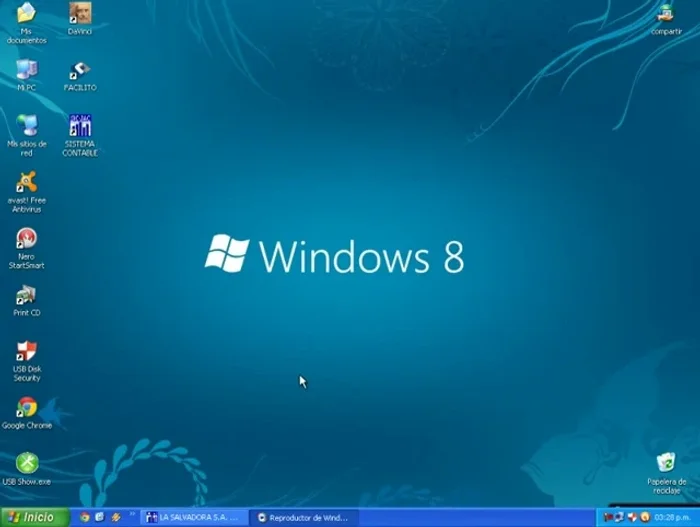This screenshot has height=527, width=700.
Task: Click Chrome icon in the quick launch bar
Action: click(85, 517)
